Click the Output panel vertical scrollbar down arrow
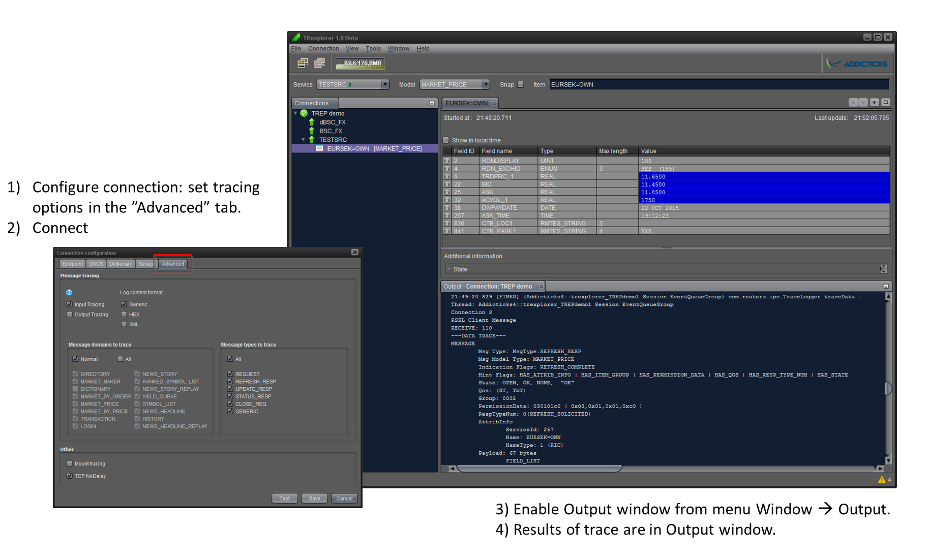This screenshot has height=560, width=927. (888, 460)
